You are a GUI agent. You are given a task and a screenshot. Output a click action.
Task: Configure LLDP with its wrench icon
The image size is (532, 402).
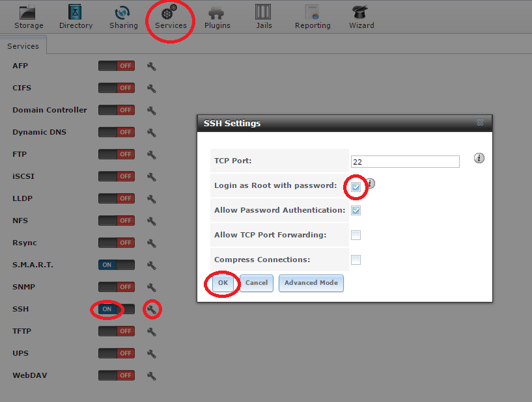tap(152, 199)
